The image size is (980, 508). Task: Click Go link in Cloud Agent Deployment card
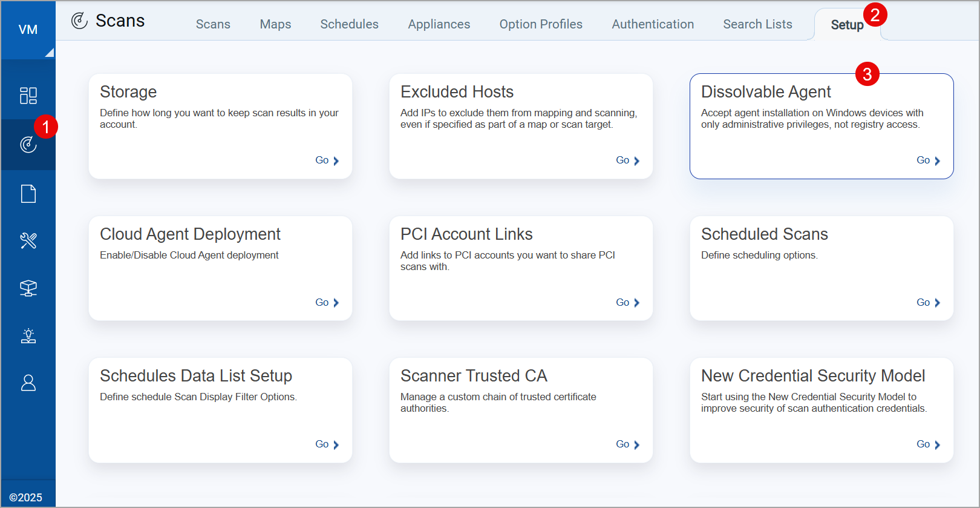coord(327,303)
